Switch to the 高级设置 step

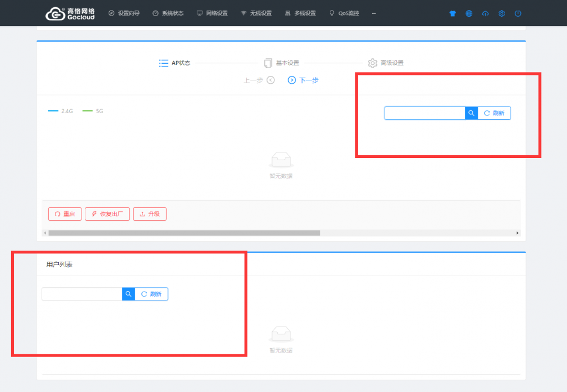point(386,63)
